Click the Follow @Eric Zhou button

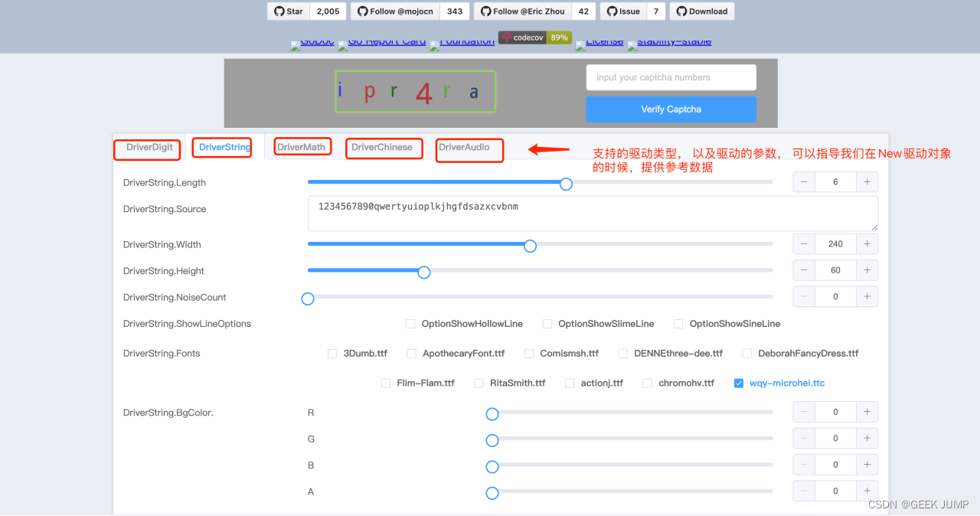coord(522,11)
